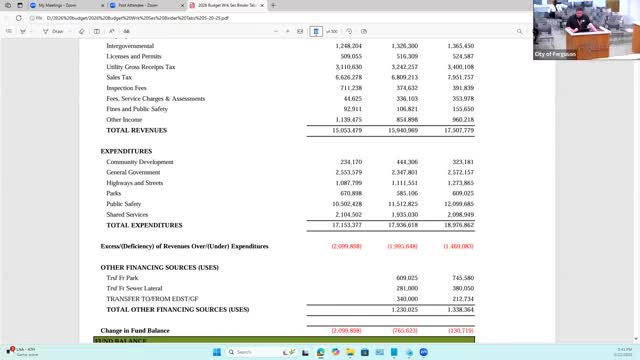This screenshot has height=360, width=640.
Task: Click the value 17,507,779 in total revenues
Action: [459, 130]
